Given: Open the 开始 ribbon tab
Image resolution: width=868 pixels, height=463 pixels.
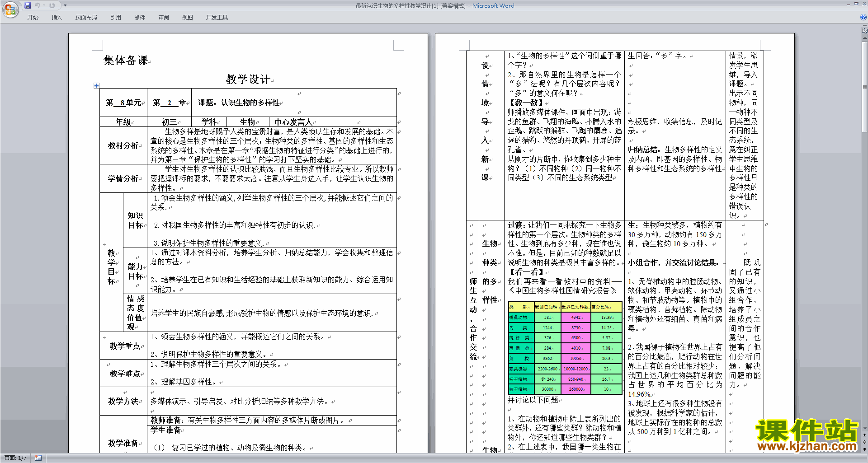Looking at the screenshot, I should click(33, 18).
